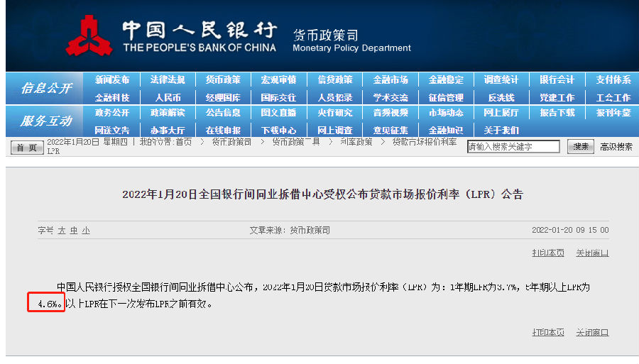Go to 信贷政策 section
639x364 pixels.
click(335, 79)
